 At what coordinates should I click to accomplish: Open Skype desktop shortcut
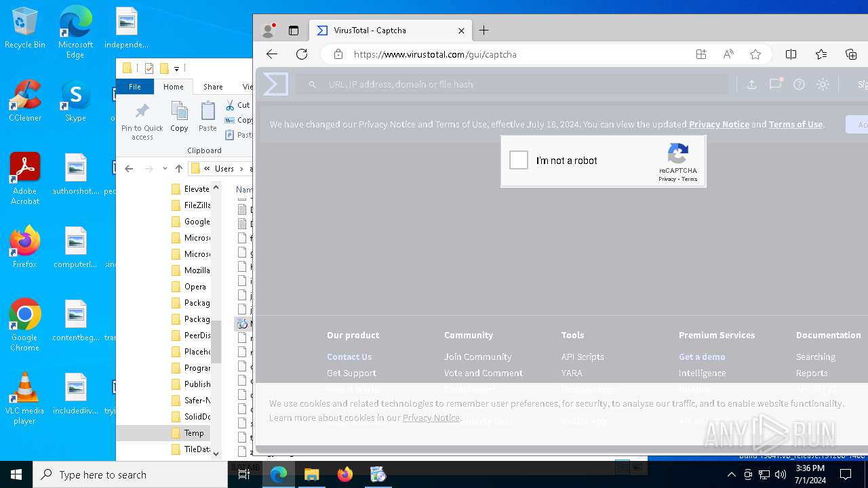point(75,101)
